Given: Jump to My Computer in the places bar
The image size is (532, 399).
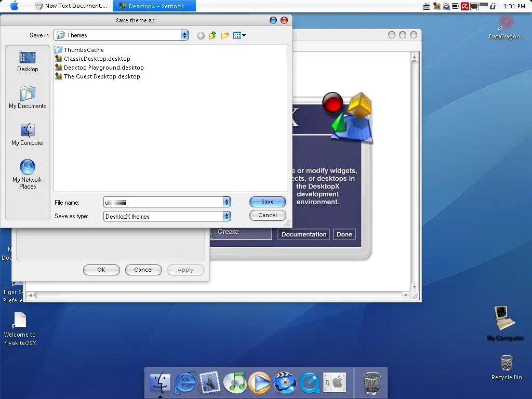Looking at the screenshot, I should 28,135.
